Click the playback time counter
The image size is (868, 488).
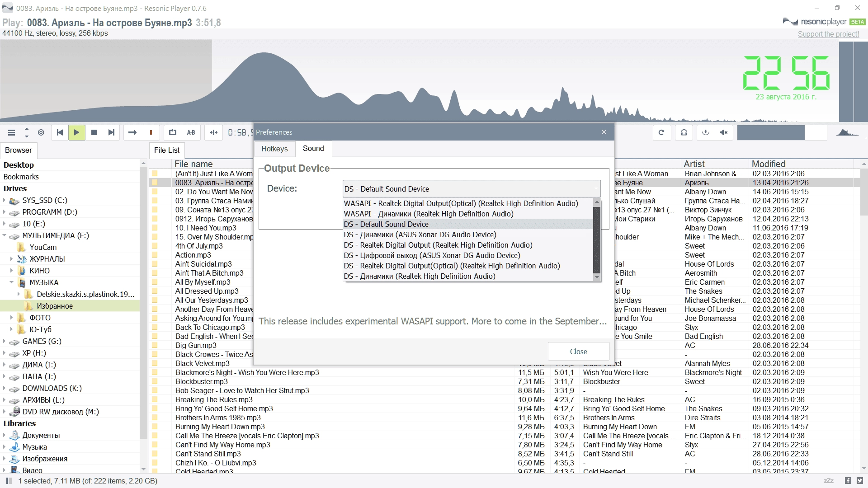click(241, 132)
